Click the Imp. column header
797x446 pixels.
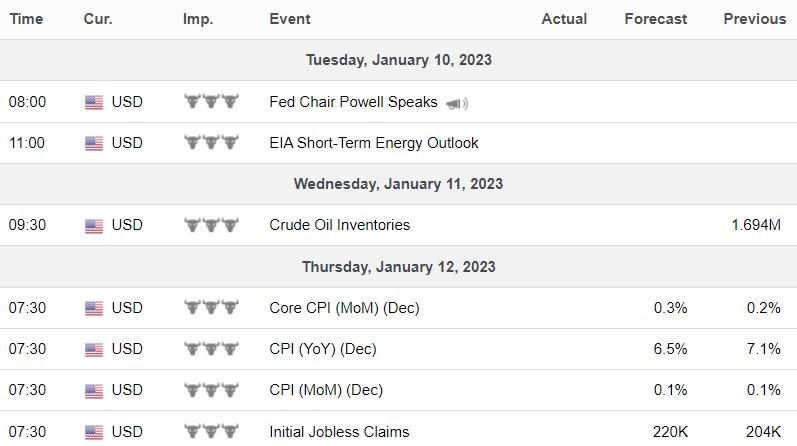(x=197, y=18)
